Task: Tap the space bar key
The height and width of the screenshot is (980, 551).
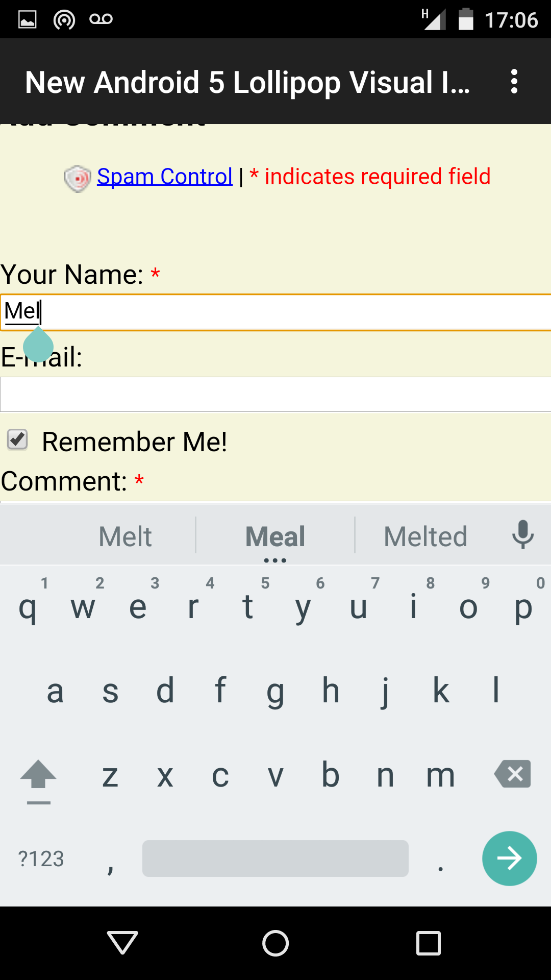Action: (275, 859)
